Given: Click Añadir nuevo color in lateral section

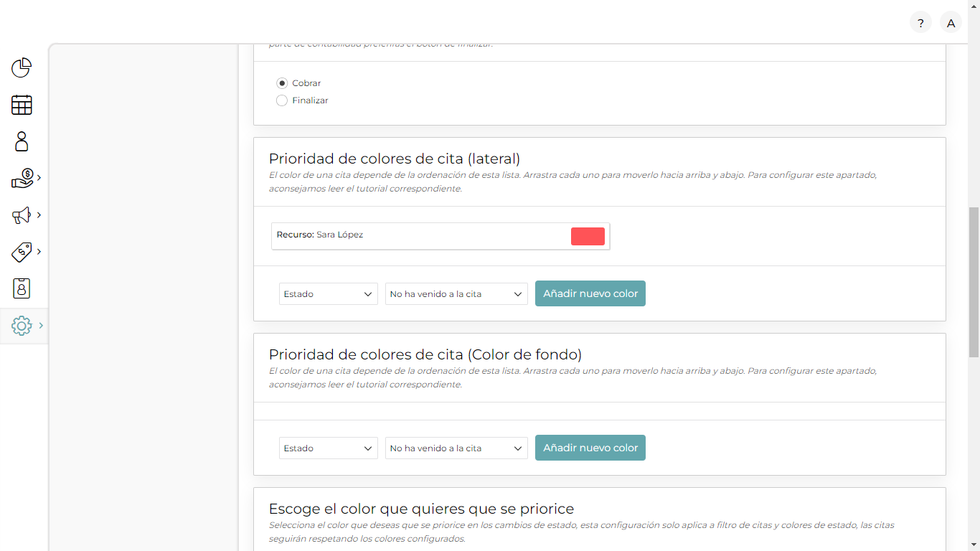Looking at the screenshot, I should point(590,293).
